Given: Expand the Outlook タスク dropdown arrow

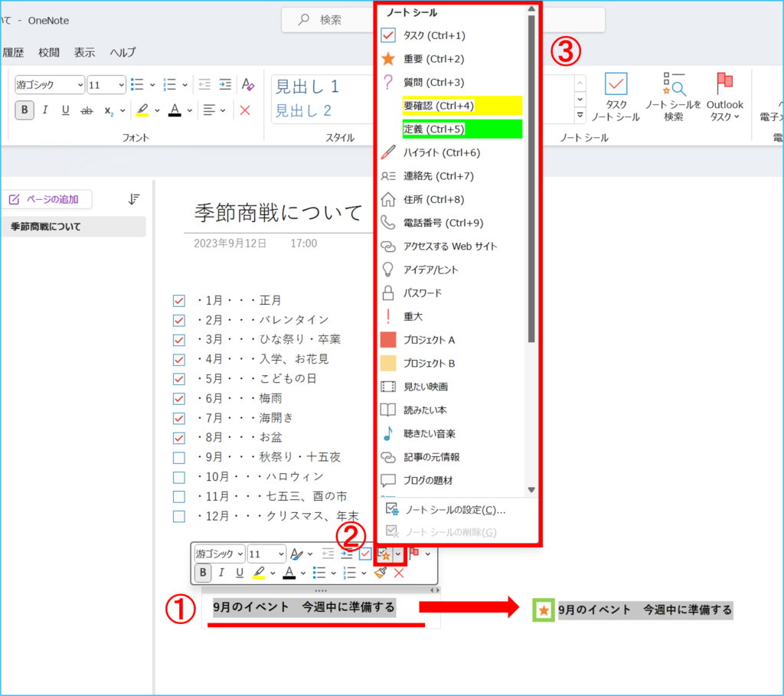Looking at the screenshot, I should pos(737,116).
